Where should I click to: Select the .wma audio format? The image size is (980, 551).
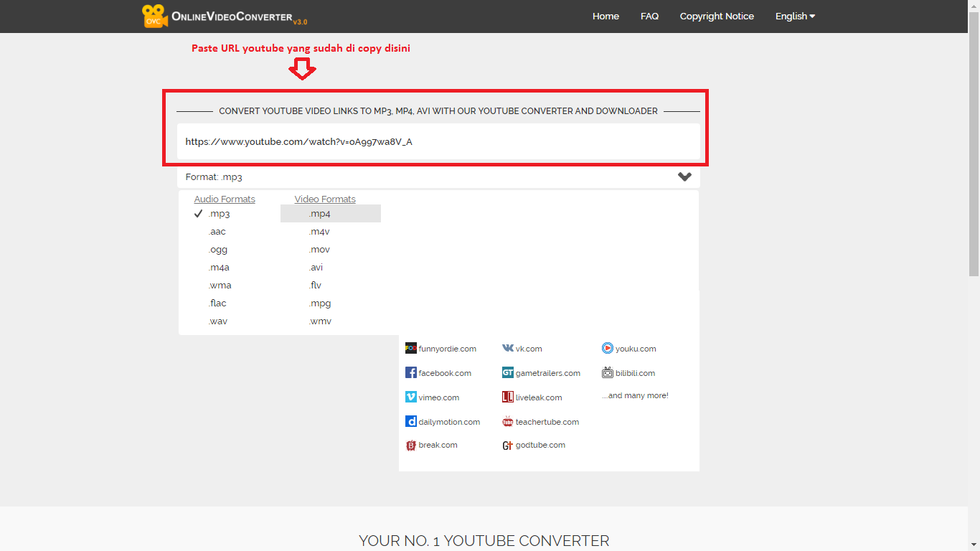click(220, 286)
